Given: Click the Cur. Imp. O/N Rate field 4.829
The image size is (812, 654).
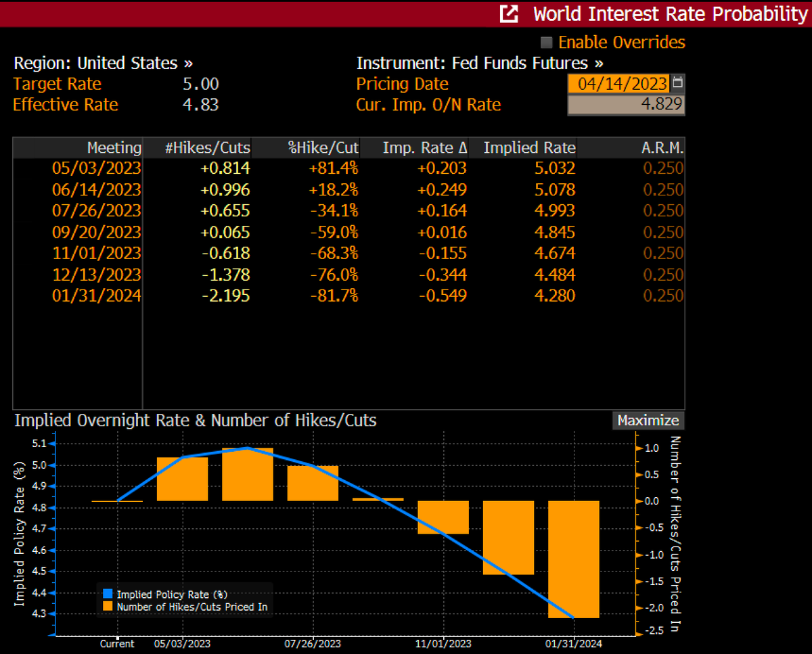Looking at the screenshot, I should coord(626,105).
